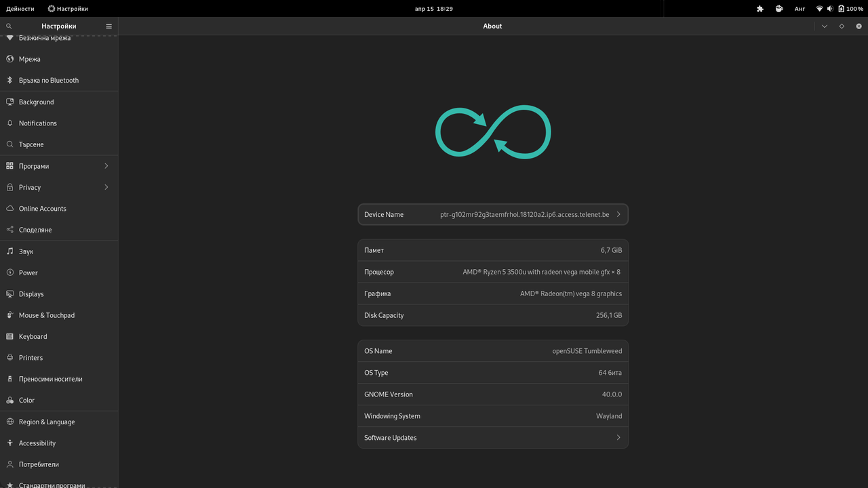
Task: Click the Online Accounts cloud icon
Action: tap(9, 209)
